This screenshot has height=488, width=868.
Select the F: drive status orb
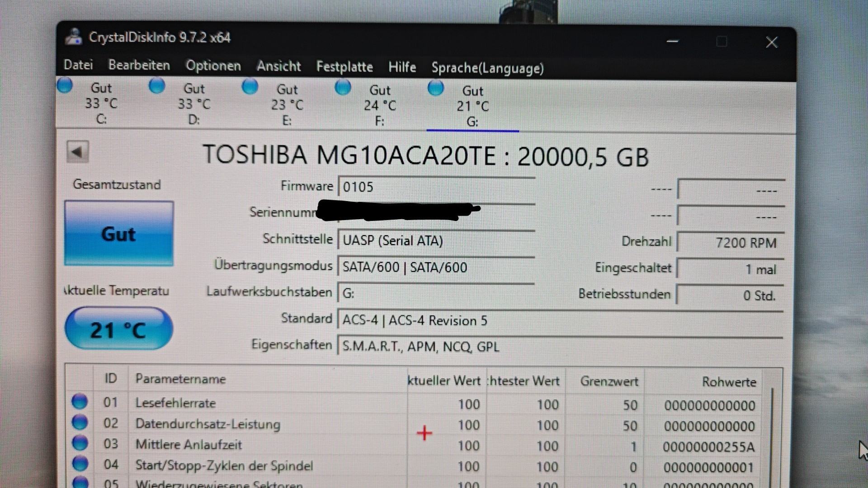click(343, 87)
